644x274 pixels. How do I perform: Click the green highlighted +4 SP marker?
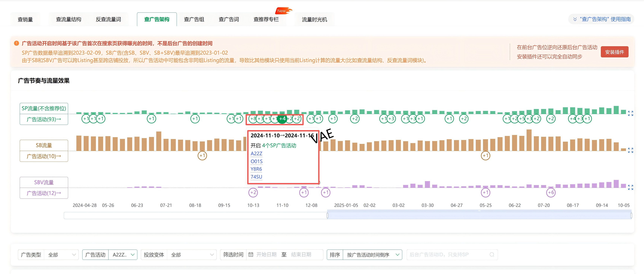tap(282, 119)
